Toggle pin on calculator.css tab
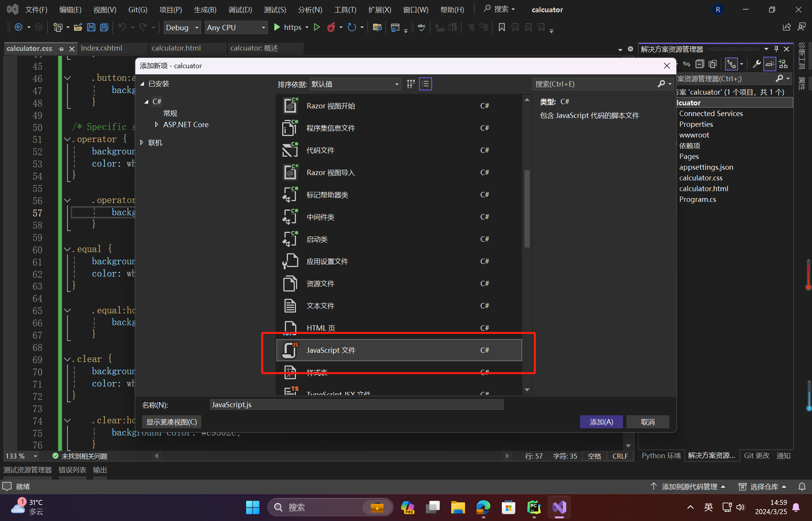 pyautogui.click(x=61, y=49)
